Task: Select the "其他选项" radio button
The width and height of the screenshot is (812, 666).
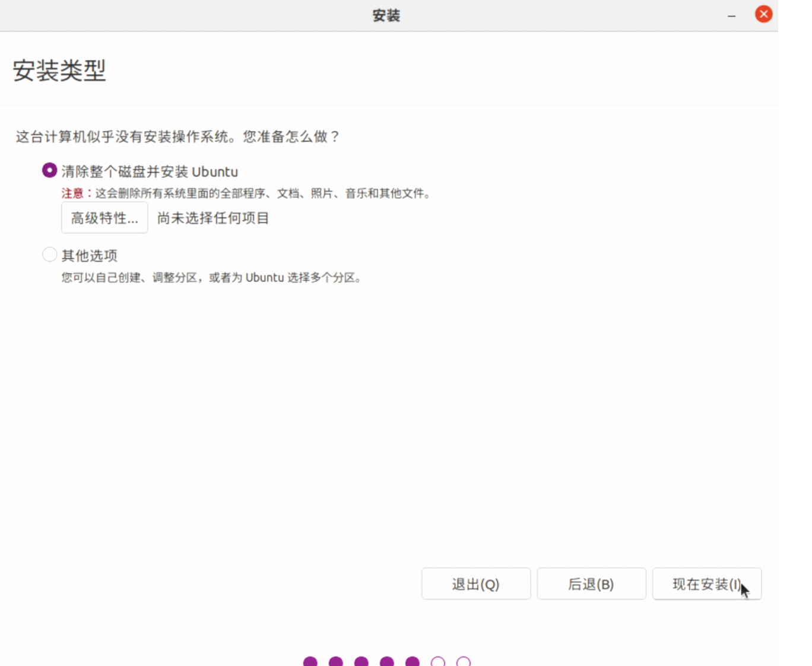Action: coord(50,255)
